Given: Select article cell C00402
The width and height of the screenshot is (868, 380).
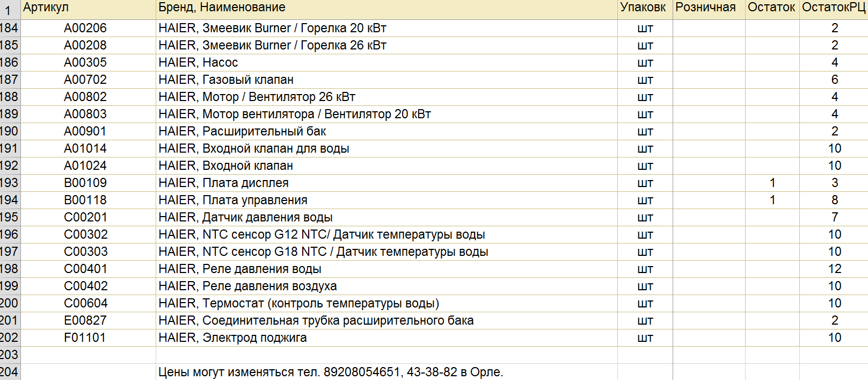Looking at the screenshot, I should click(88, 286).
